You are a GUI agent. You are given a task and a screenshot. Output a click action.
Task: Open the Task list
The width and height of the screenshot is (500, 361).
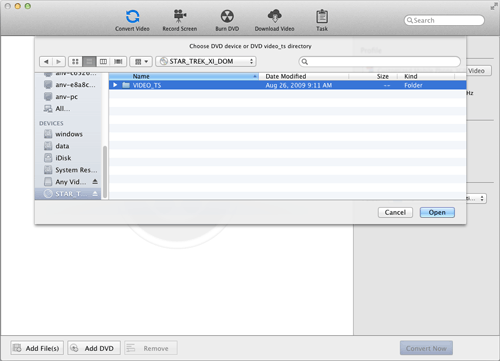[322, 21]
